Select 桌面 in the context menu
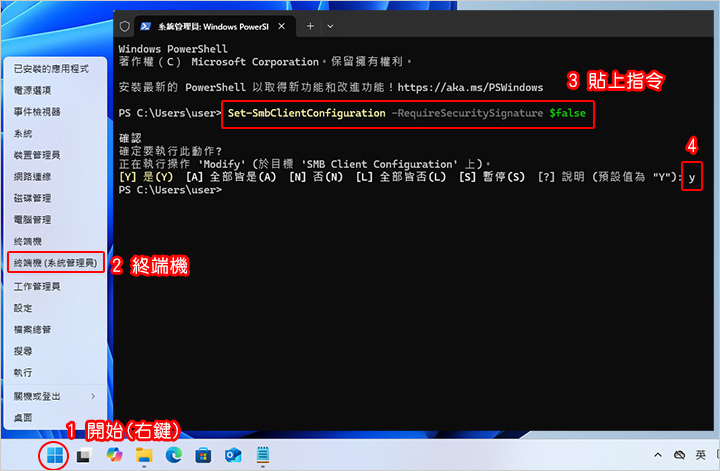 click(55, 418)
